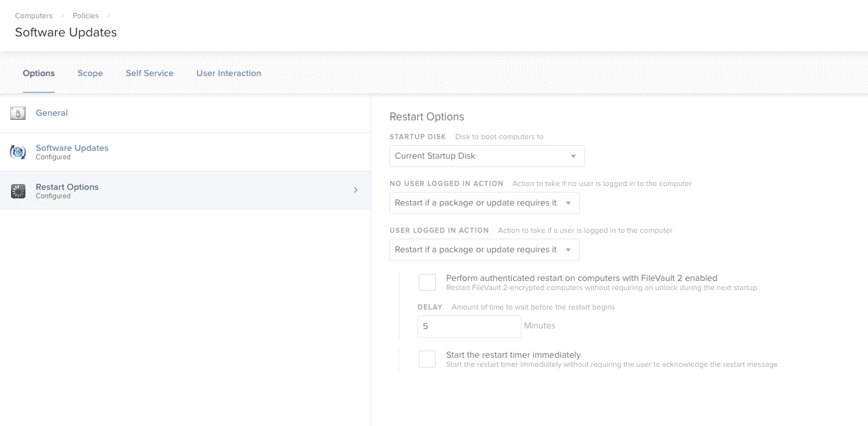Switch to the Scope tab
The height and width of the screenshot is (426, 868).
[x=90, y=73]
